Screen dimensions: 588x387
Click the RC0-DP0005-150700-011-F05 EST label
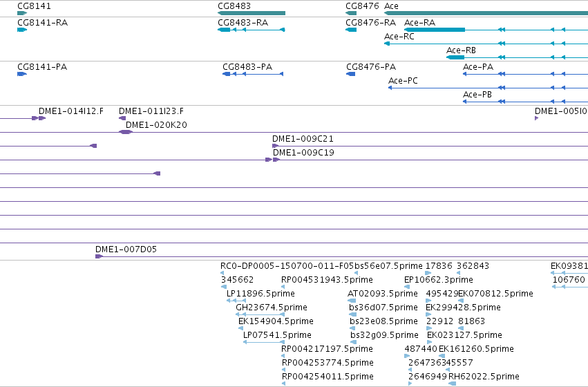pyautogui.click(x=287, y=266)
